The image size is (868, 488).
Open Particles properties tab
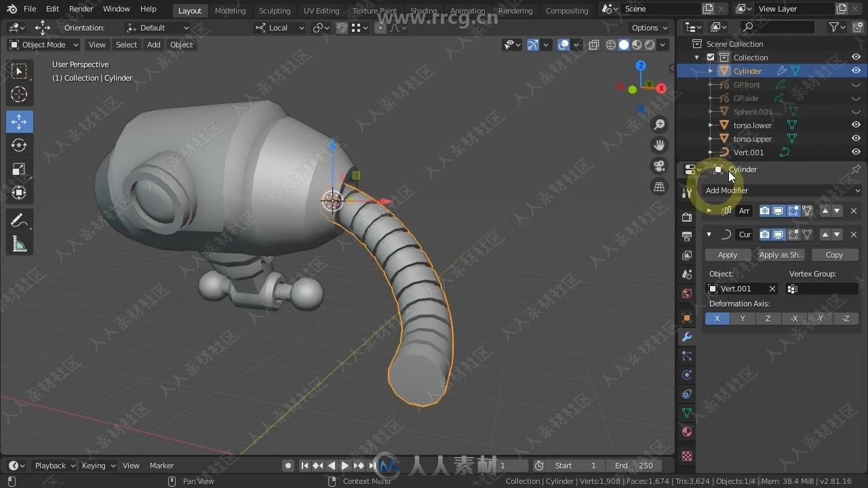point(687,356)
